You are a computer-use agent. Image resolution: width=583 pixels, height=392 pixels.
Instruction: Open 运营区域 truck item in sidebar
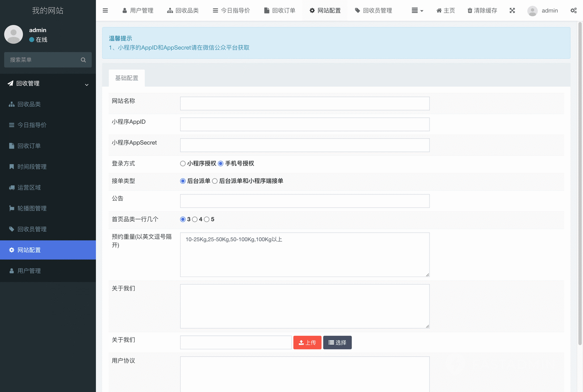(29, 188)
